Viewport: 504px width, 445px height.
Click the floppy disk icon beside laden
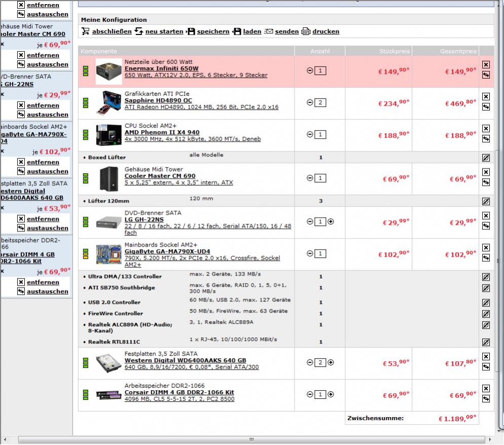[x=237, y=31]
